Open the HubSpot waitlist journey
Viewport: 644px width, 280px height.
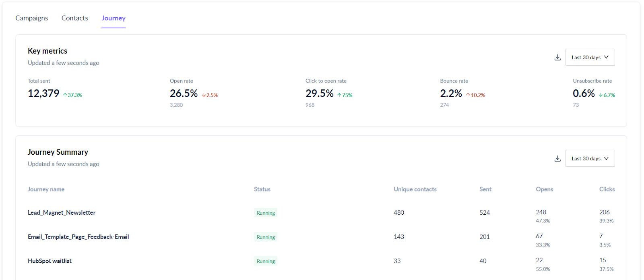50,261
